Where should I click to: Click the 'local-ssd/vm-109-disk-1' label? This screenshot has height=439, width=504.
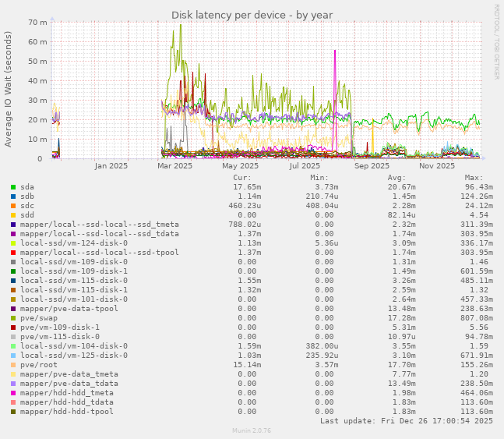(74, 271)
